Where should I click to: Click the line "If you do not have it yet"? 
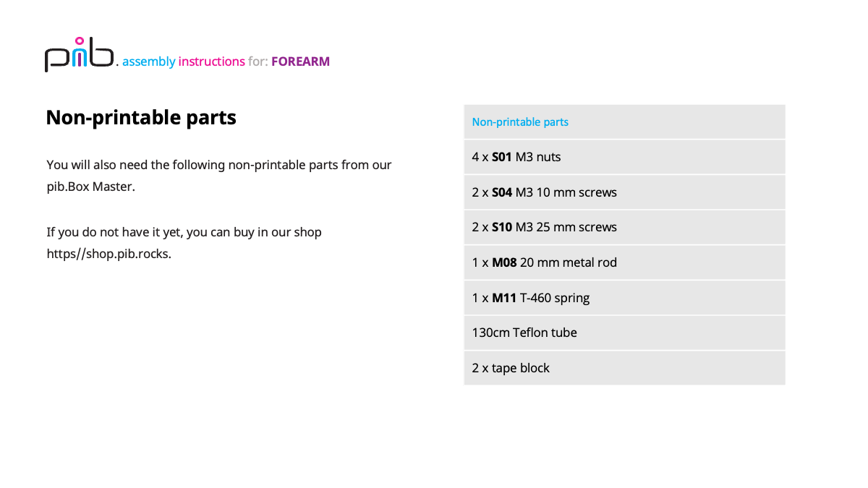point(184,232)
